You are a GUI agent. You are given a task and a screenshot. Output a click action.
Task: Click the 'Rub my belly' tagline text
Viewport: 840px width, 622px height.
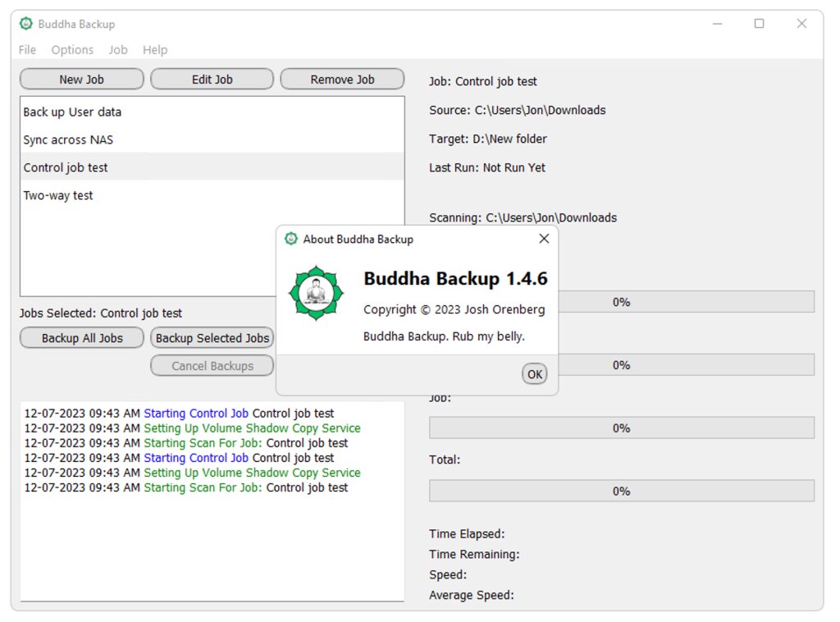pos(489,336)
